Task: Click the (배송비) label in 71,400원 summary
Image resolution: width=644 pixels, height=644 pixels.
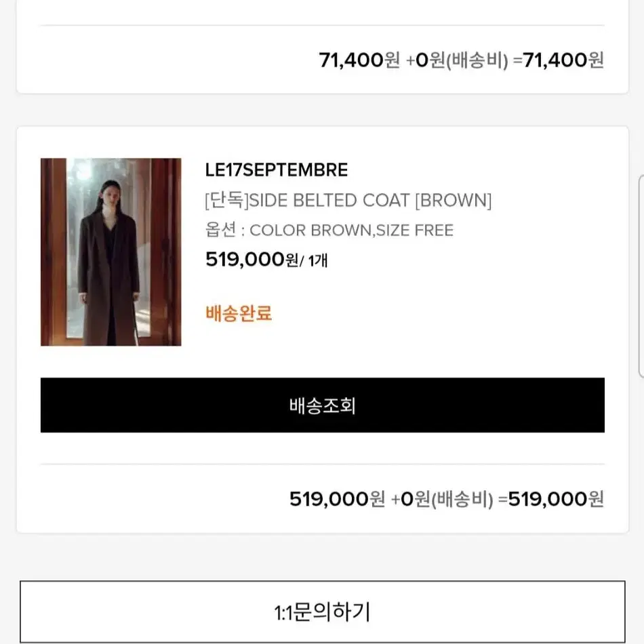Action: click(477, 60)
